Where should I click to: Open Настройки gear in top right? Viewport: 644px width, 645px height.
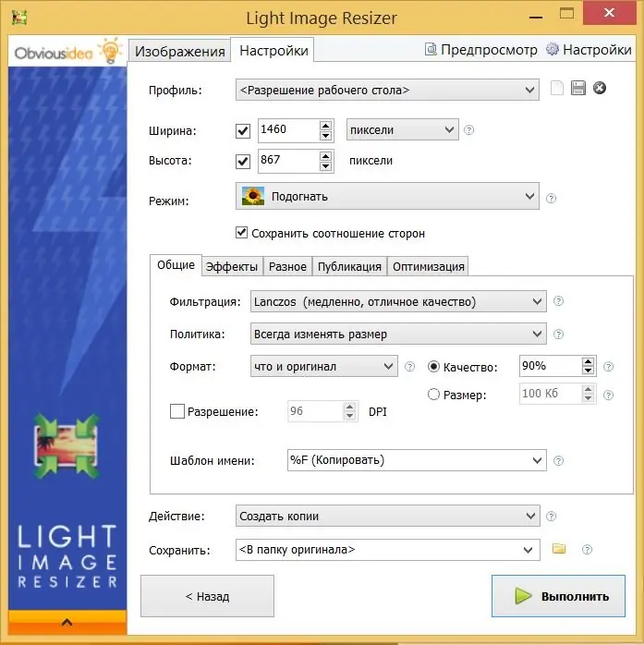(x=589, y=50)
